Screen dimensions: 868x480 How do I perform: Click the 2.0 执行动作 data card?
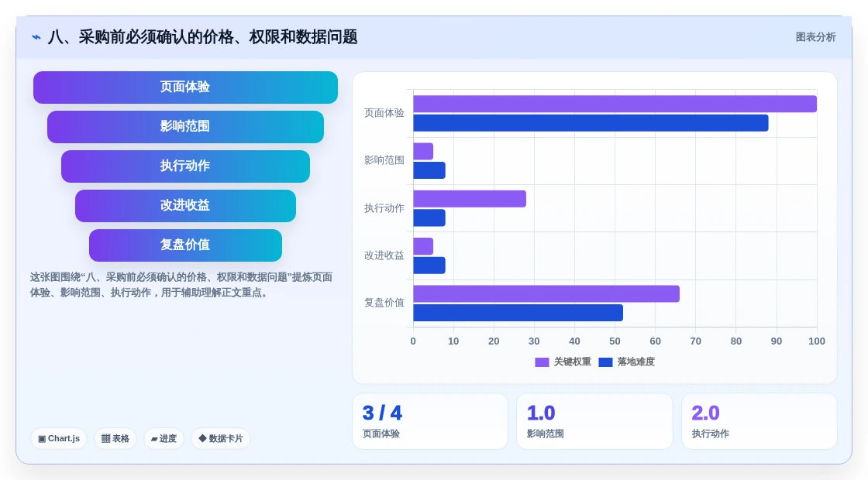tap(759, 421)
